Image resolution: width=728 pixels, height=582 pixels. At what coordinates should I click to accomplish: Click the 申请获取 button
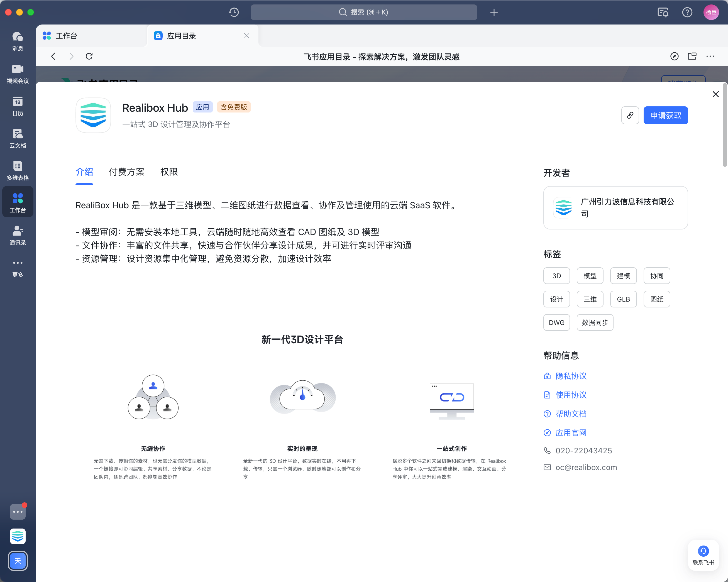pyautogui.click(x=666, y=116)
